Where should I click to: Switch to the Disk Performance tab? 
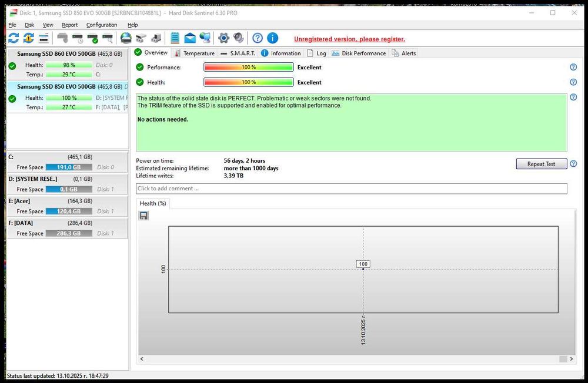pyautogui.click(x=359, y=53)
